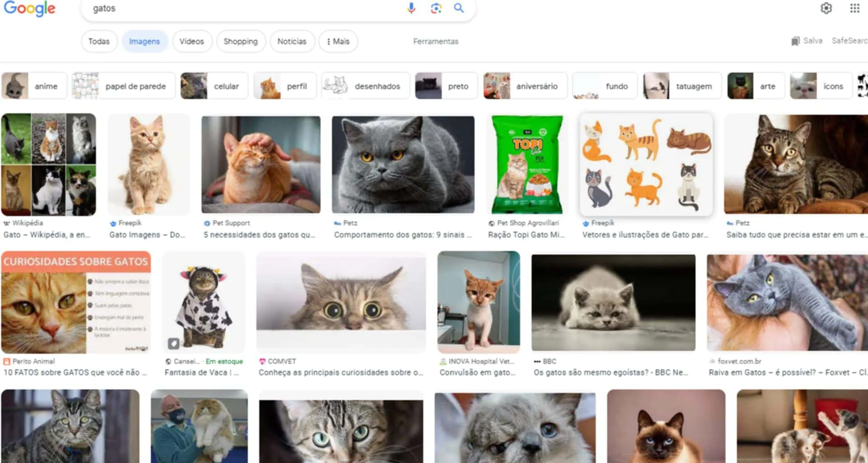The height and width of the screenshot is (463, 868).
Task: Open Google Lens image search
Action: point(436,8)
